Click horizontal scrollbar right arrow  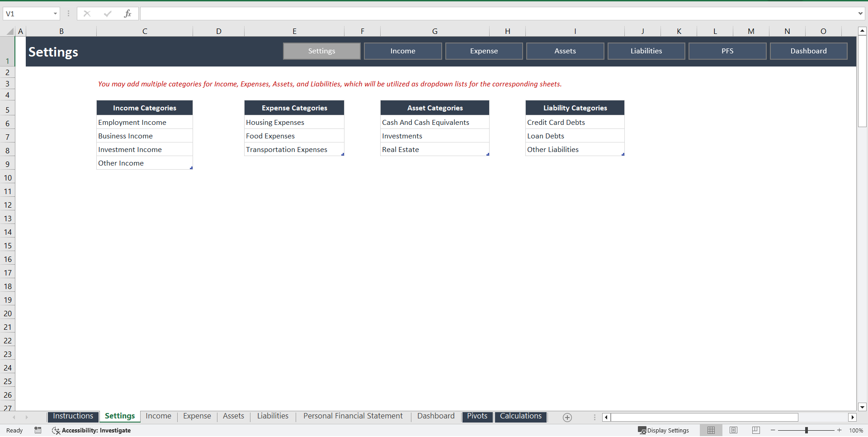(x=853, y=417)
